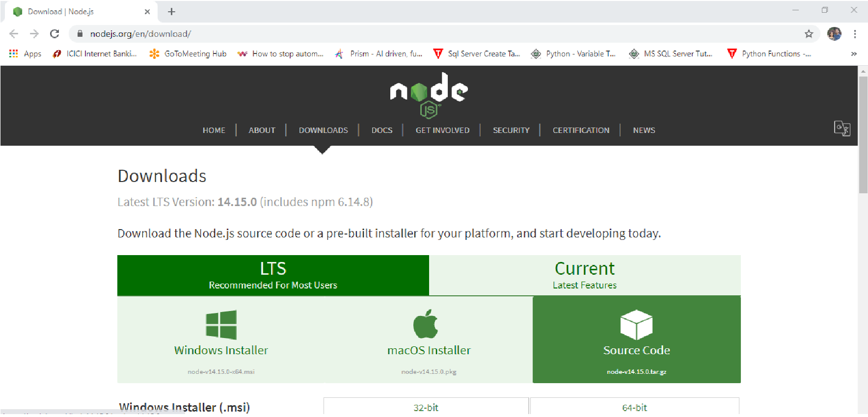Open the 'How to stop autom...' bookmark
The image size is (868, 417).
pyautogui.click(x=280, y=54)
